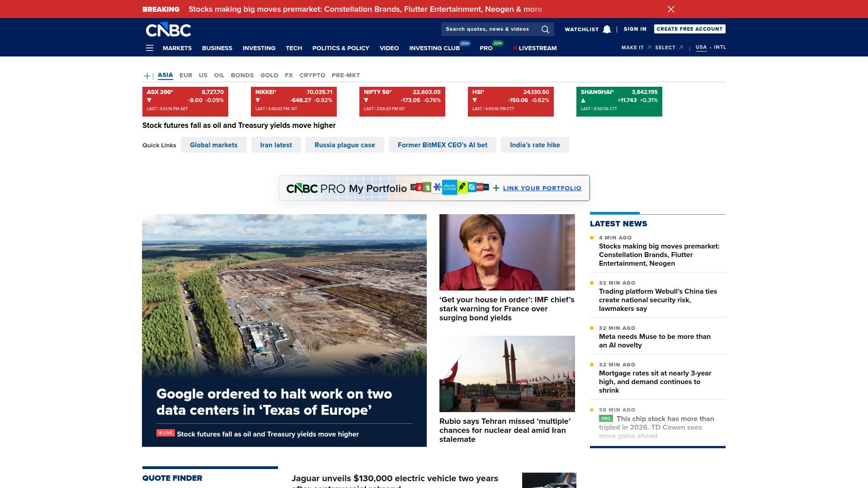
Task: Click the breaking news headline text
Action: 365,9
